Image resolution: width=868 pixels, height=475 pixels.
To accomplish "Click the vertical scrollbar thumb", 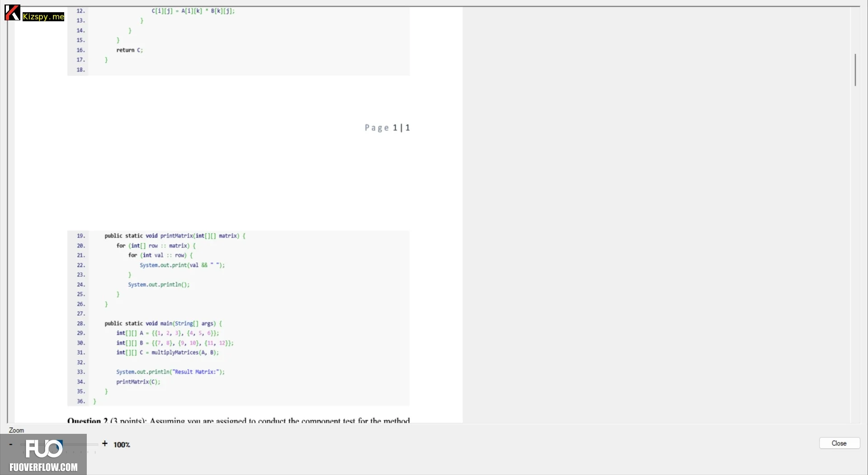I will [855, 70].
